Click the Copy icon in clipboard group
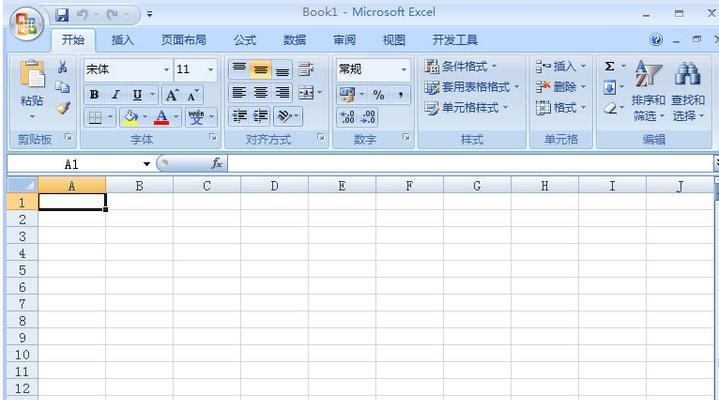 pyautogui.click(x=63, y=87)
